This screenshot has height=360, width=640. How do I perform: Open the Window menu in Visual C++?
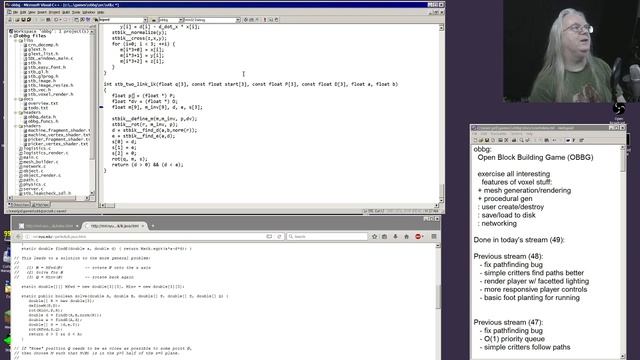click(89, 12)
